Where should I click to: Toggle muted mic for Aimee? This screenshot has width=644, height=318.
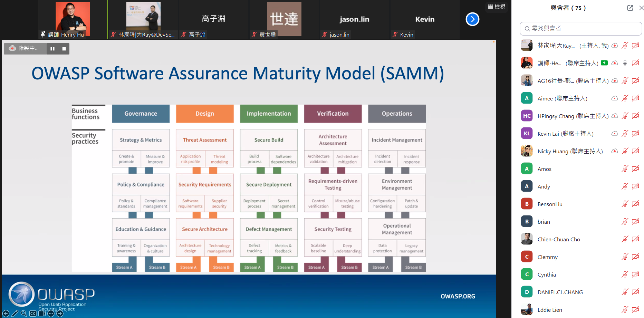pos(625,98)
